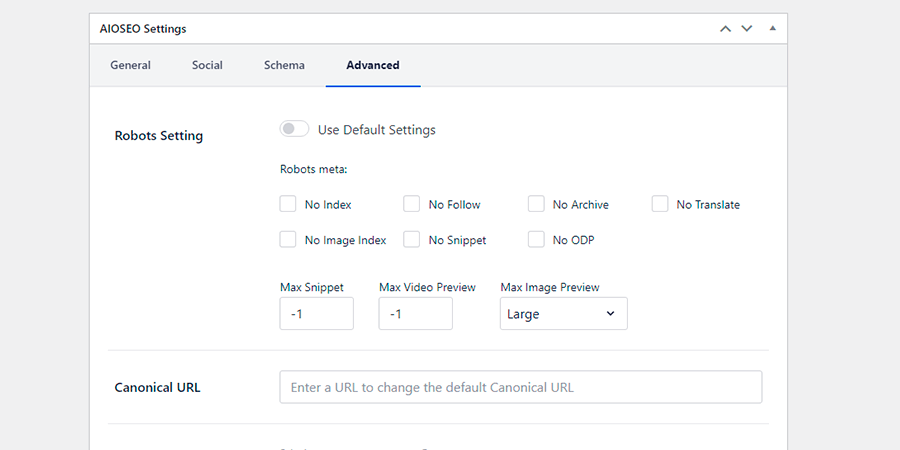Toggle the No Snippet checkbox
Image resolution: width=900 pixels, height=450 pixels.
(412, 240)
